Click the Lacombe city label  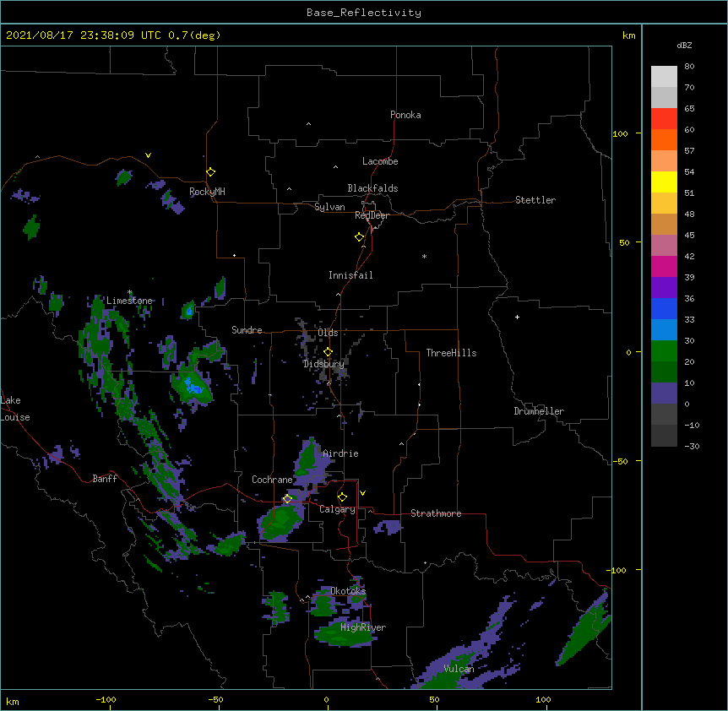380,161
